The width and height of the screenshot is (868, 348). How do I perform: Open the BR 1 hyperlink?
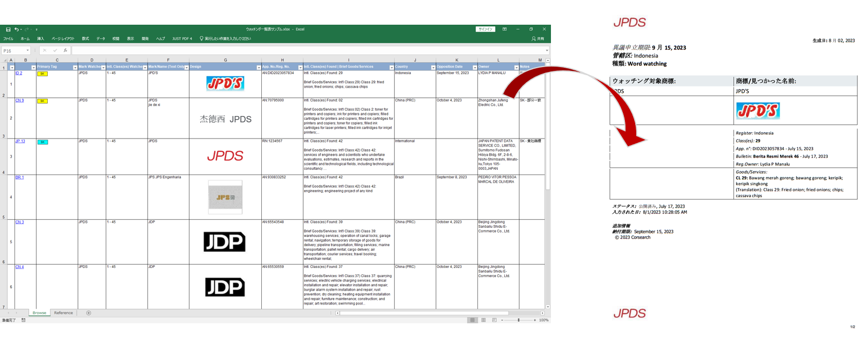pyautogui.click(x=20, y=177)
